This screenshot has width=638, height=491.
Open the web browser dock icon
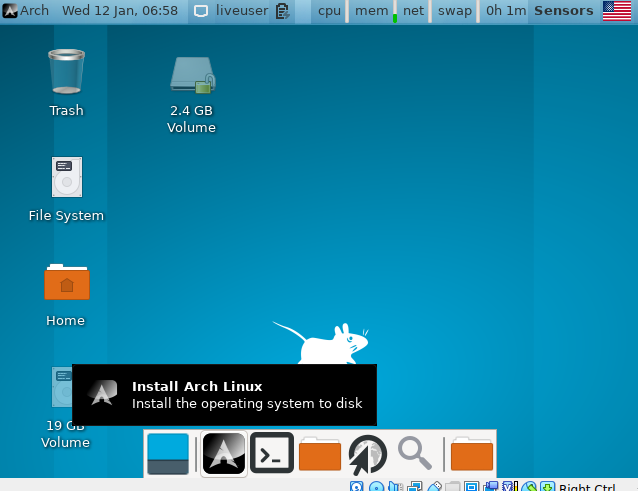368,454
